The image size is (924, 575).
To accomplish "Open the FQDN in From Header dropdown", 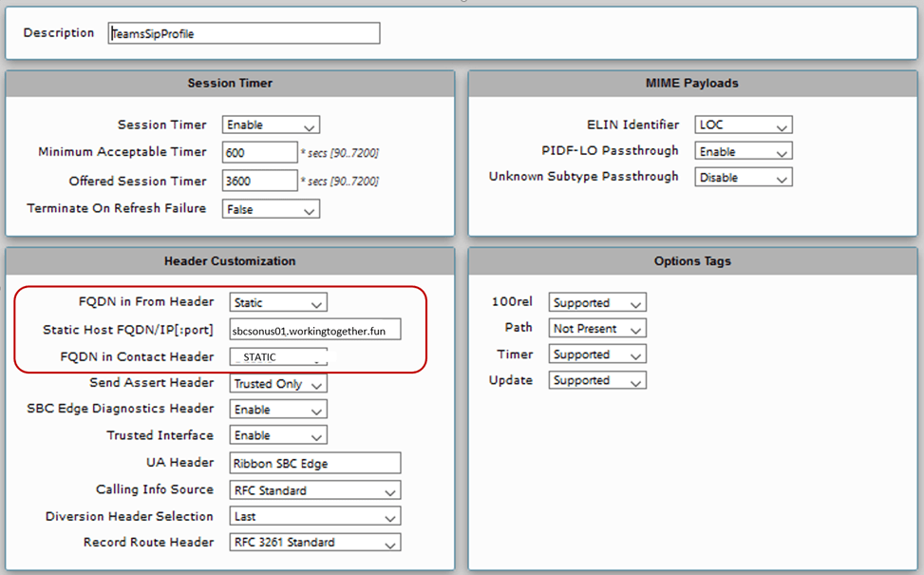I will (x=278, y=303).
